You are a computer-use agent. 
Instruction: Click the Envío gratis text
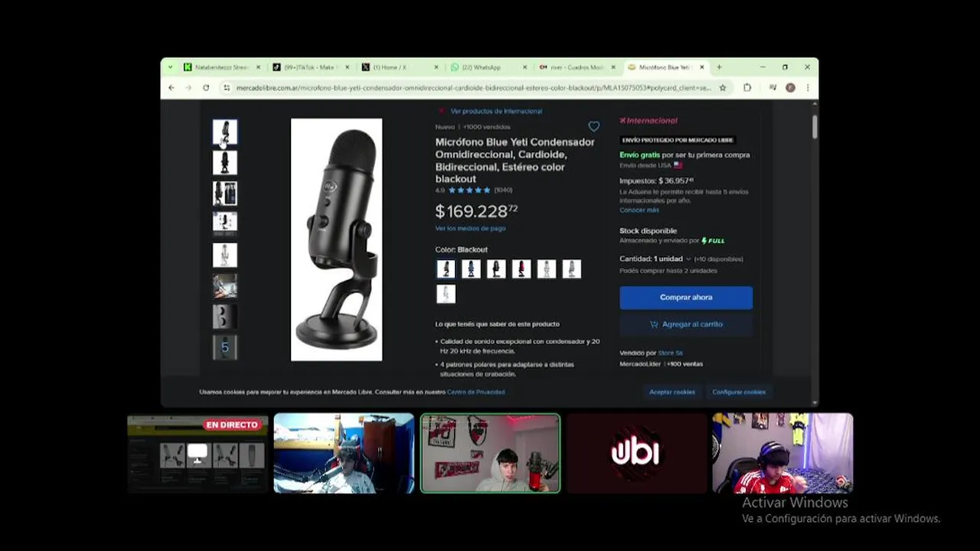point(640,155)
